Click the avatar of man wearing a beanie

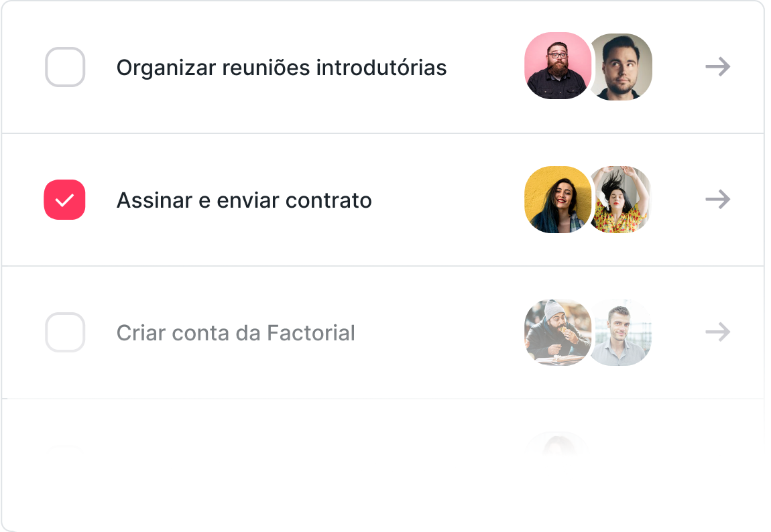click(555, 332)
